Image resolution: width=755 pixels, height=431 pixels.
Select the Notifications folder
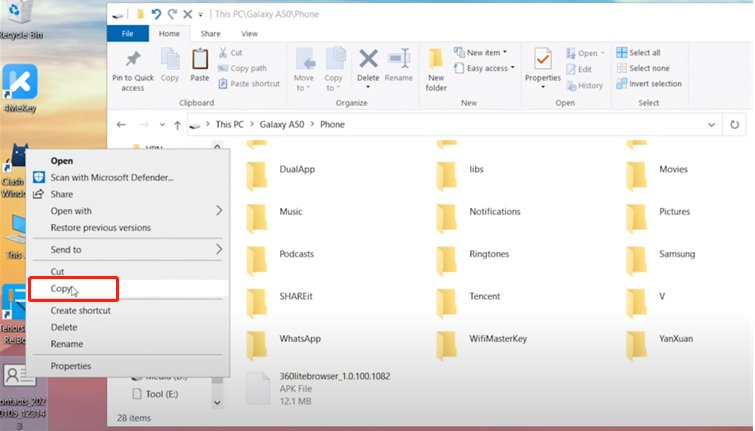click(479, 218)
